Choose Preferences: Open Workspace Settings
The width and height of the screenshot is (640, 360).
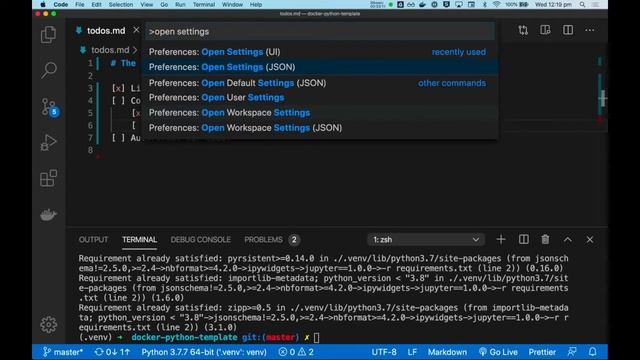click(320, 113)
